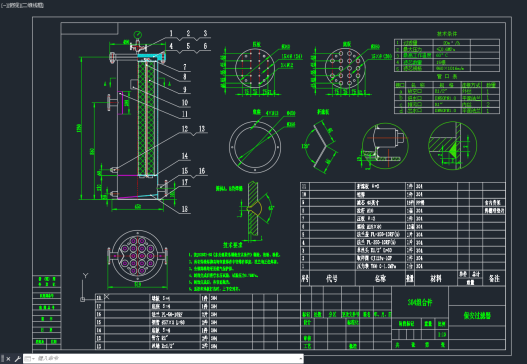
Task: Select balloon callout number 7
Action: (185, 67)
